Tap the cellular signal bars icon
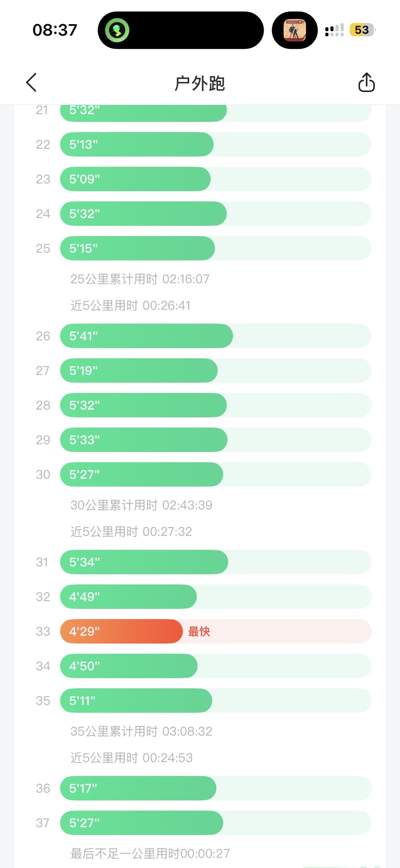The height and width of the screenshot is (868, 400). pos(334,30)
